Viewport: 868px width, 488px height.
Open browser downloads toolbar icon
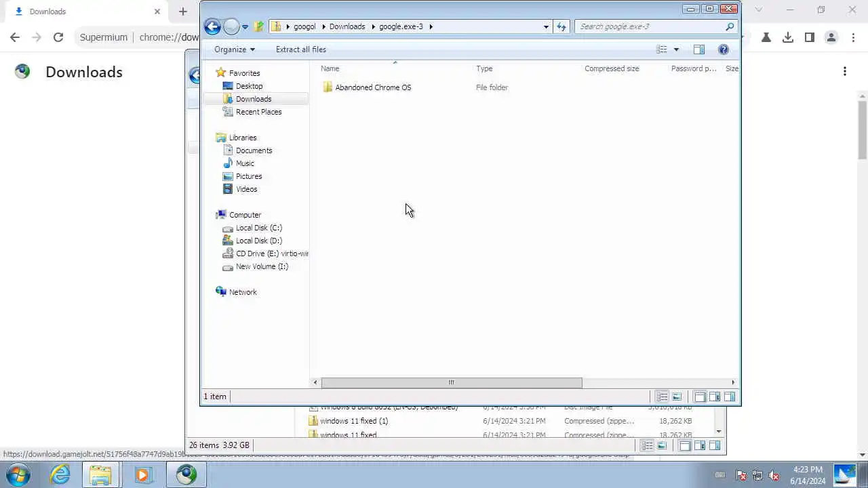point(787,37)
